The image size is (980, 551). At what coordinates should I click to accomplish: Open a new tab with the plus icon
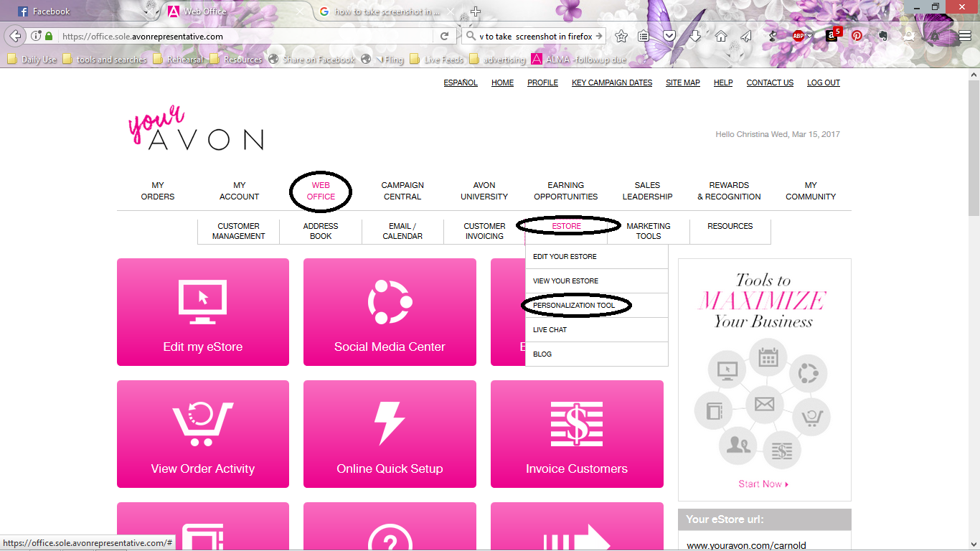pos(475,11)
